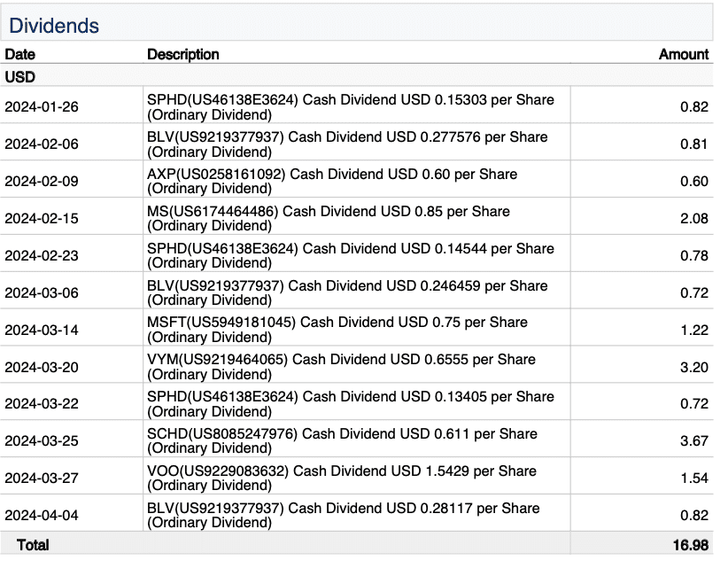Select VOO dividend description USD 1.5429 per Share

point(342,478)
